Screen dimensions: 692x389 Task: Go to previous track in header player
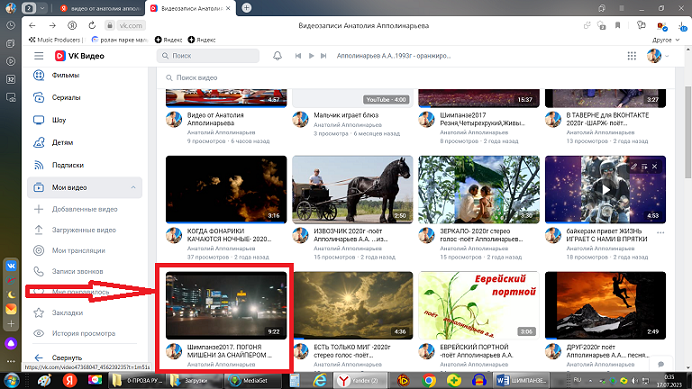coord(298,56)
